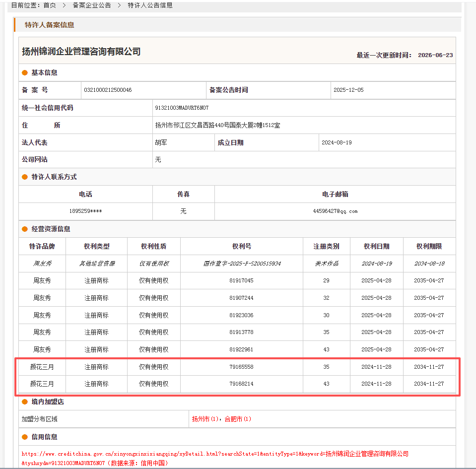Click the 美术作品 category cell
This screenshot has height=469, width=476.
click(326, 264)
